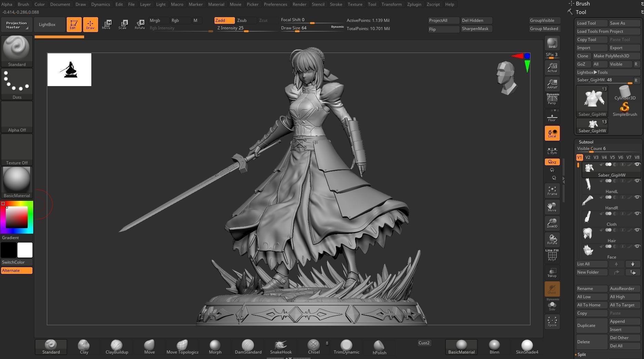Screen dimensions: 644x359
Task: Activate the Rotate transform mode icon
Action: pyautogui.click(x=140, y=25)
